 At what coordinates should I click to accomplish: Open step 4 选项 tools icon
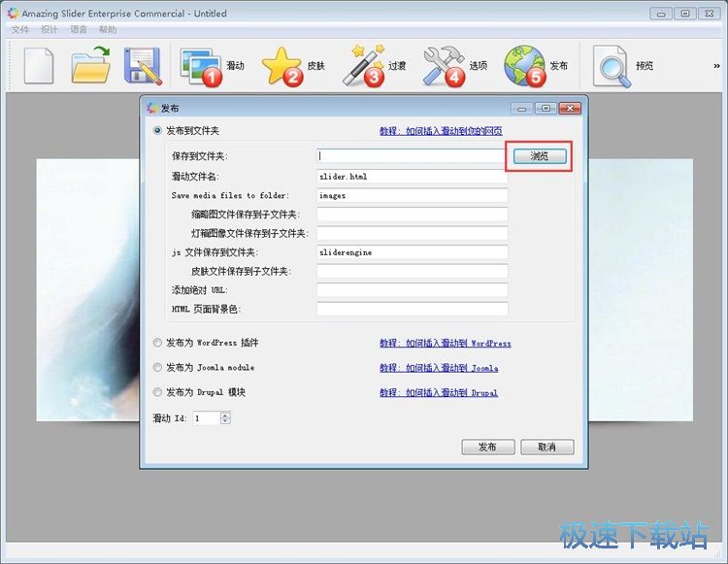[x=445, y=66]
